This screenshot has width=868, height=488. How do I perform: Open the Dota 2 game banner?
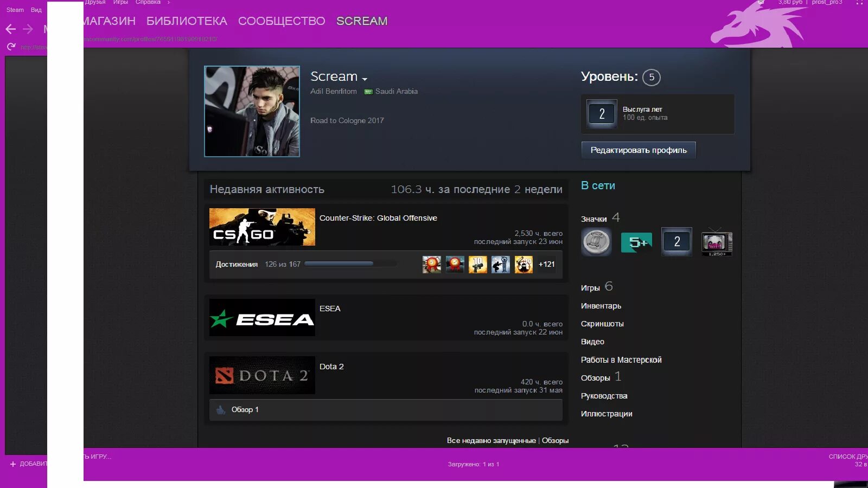[262, 375]
